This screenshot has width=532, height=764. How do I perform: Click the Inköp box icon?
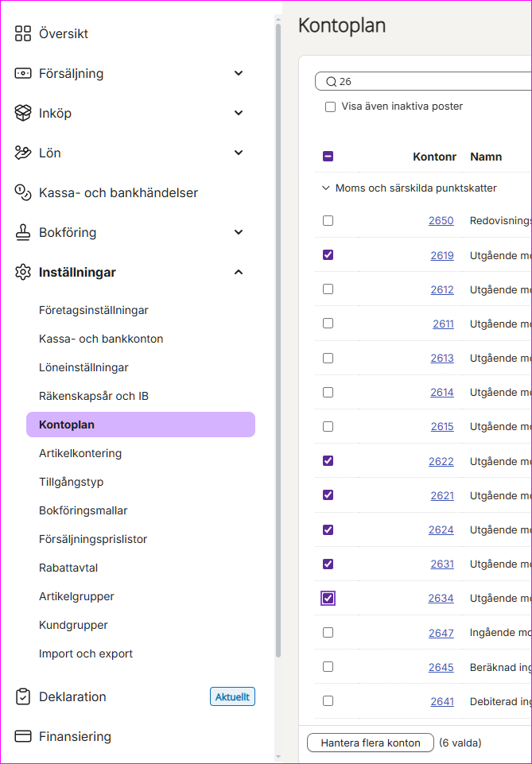click(x=23, y=113)
